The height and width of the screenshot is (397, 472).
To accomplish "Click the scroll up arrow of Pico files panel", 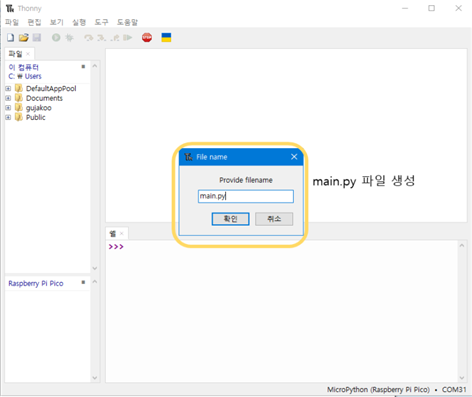I will click(x=95, y=282).
